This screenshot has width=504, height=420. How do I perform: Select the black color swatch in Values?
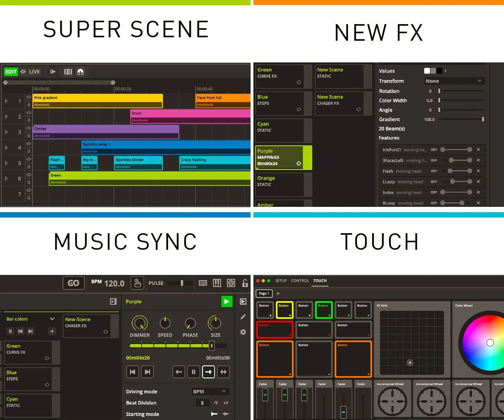click(439, 71)
